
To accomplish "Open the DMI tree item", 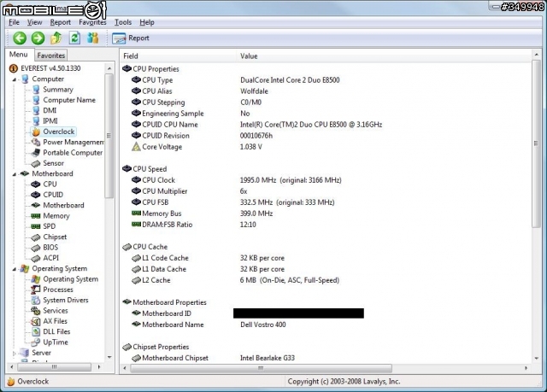I will (x=50, y=110).
